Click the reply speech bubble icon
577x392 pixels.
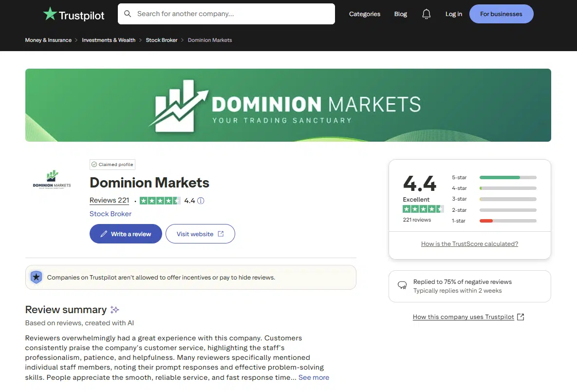pos(402,286)
